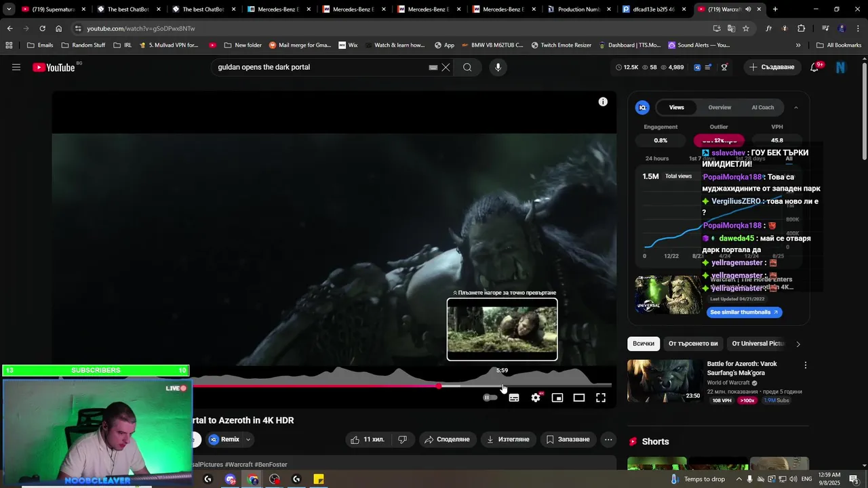Screen dimensions: 868x488
Task: Open the account avatar menu
Action: pos(841,67)
